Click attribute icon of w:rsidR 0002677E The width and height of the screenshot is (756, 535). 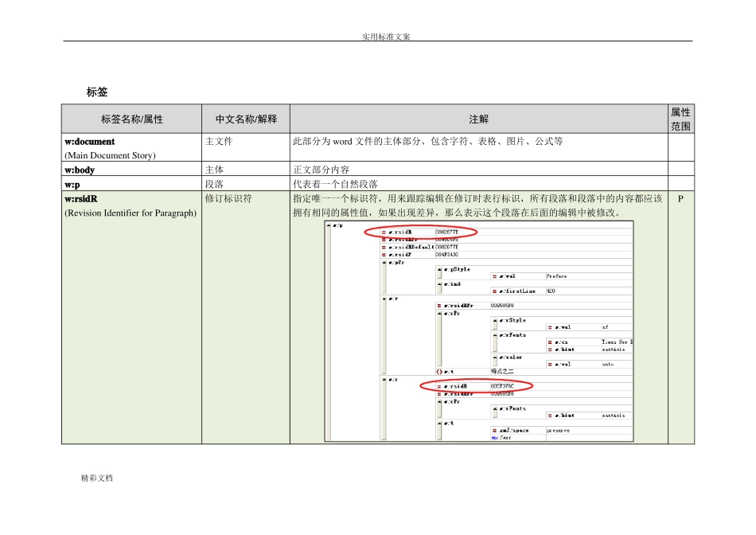(x=384, y=232)
